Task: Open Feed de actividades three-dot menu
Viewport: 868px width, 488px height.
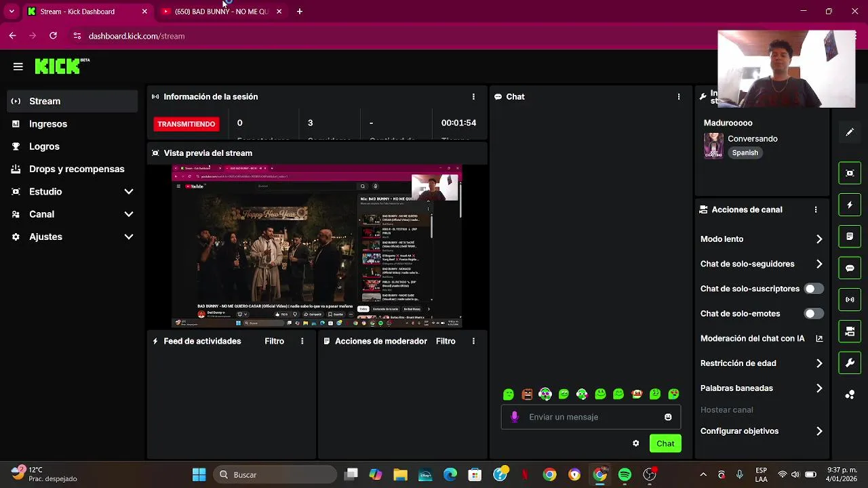Action: pyautogui.click(x=302, y=342)
